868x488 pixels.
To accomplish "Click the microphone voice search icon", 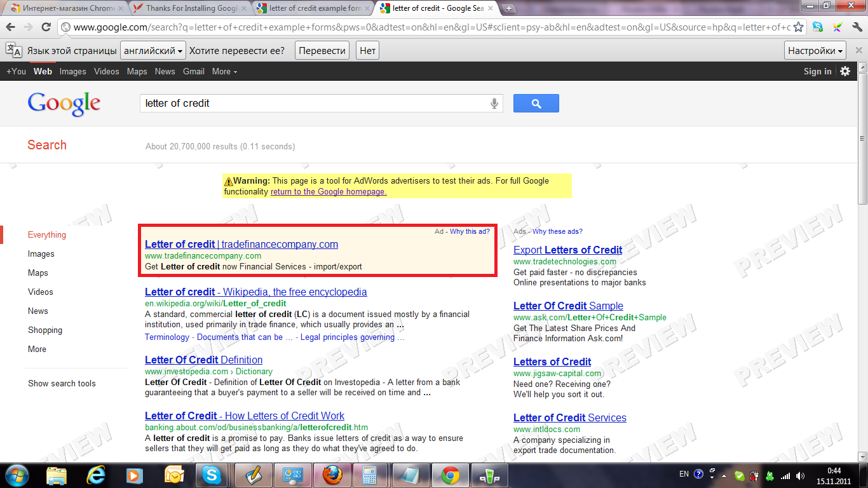I will tap(494, 104).
